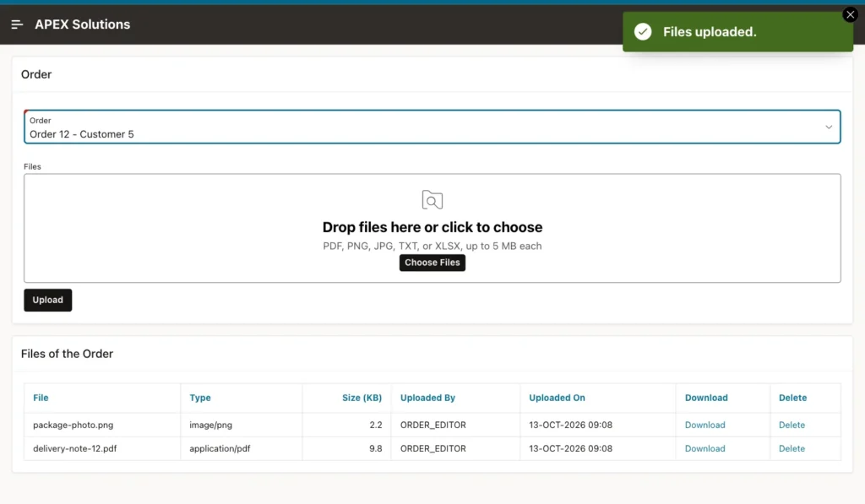Sort by the Uploaded By column header

[x=427, y=398]
